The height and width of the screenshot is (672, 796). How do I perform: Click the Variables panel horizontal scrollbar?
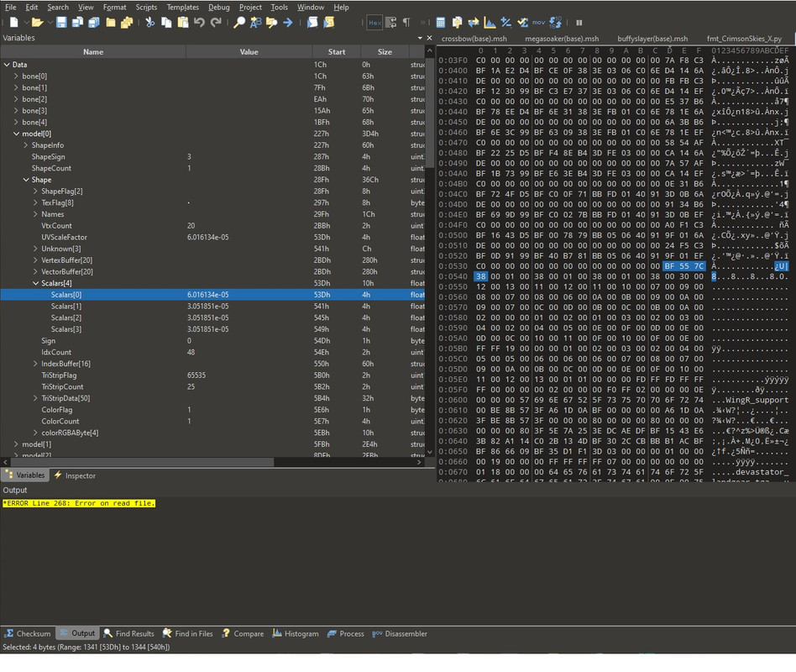pos(140,462)
